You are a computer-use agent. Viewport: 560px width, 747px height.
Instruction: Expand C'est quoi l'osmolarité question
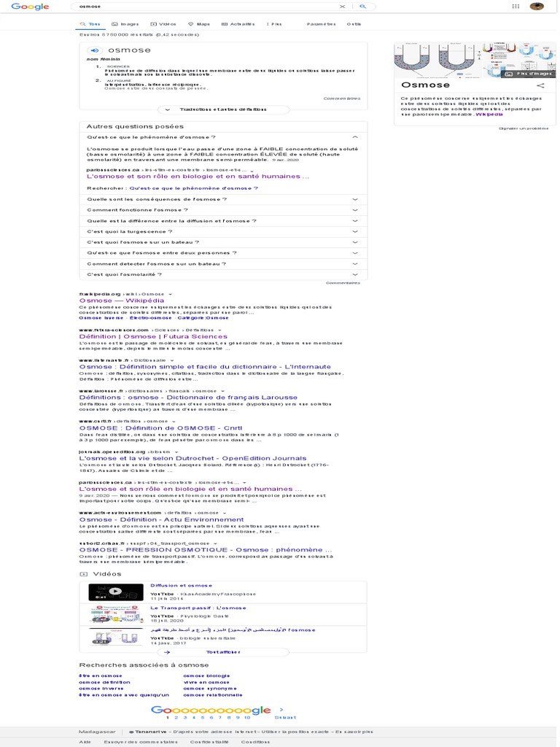coord(223,274)
